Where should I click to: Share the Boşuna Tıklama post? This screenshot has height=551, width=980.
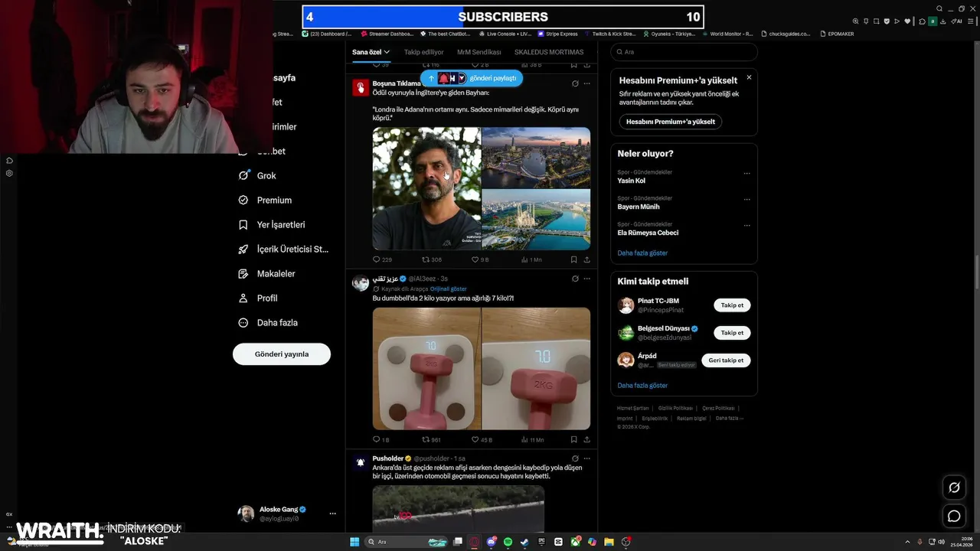[x=586, y=259]
